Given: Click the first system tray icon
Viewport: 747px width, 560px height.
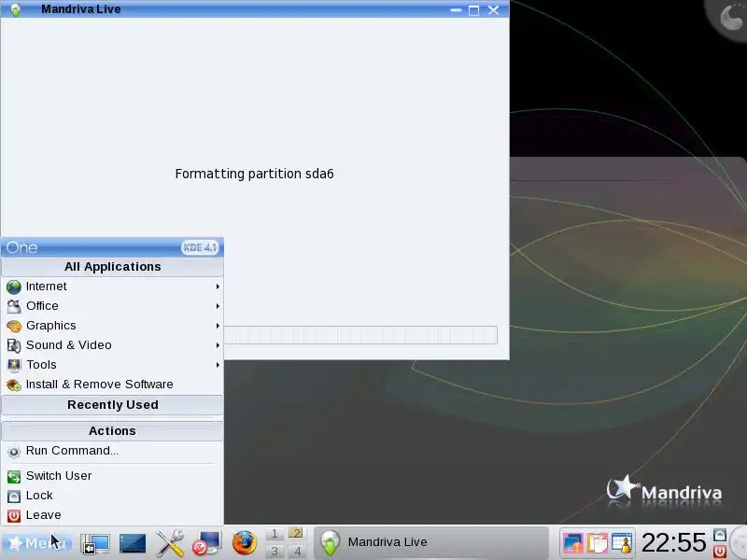Looking at the screenshot, I should (572, 543).
